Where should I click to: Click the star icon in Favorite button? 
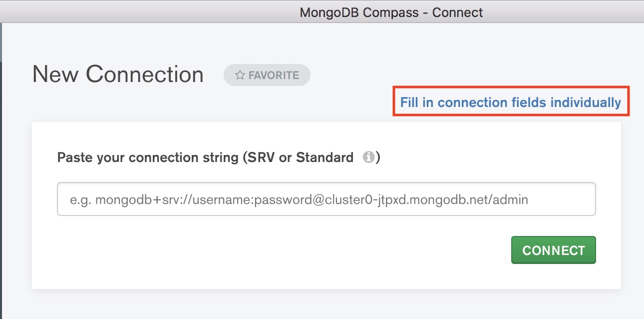pyautogui.click(x=240, y=75)
